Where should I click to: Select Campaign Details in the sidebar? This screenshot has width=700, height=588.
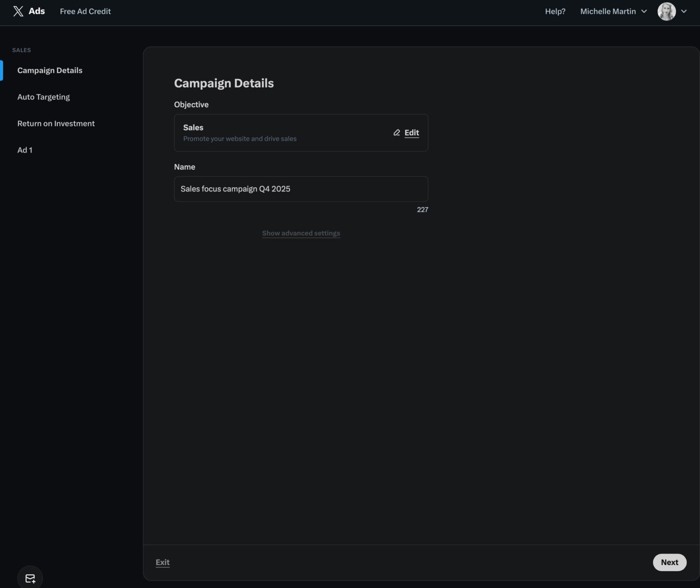(50, 70)
